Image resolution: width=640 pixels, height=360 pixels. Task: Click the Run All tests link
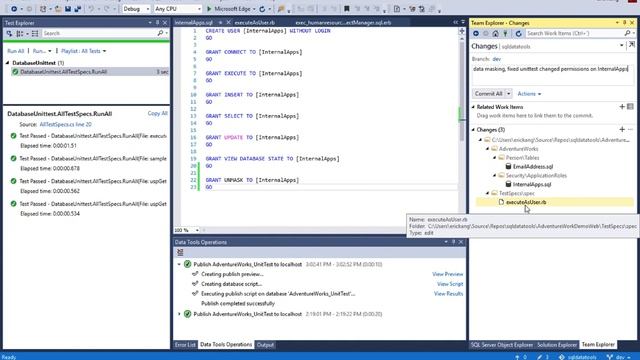[16, 51]
